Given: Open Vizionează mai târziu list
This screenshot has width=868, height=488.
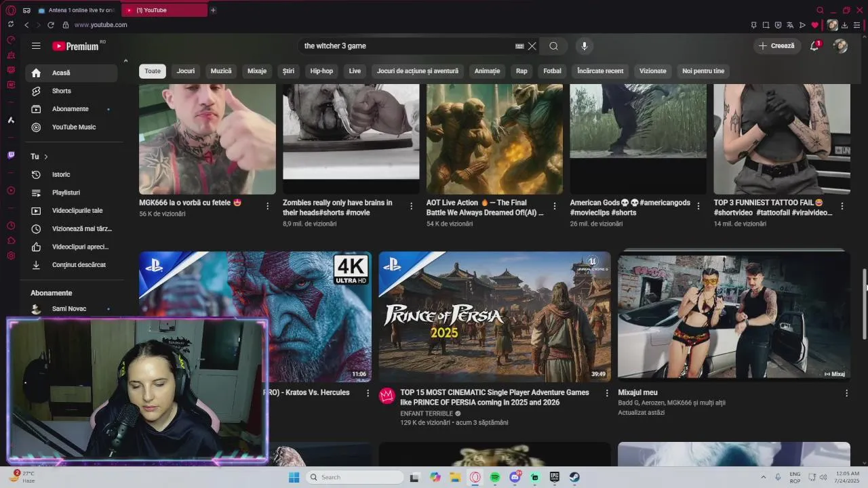Looking at the screenshot, I should [71, 229].
